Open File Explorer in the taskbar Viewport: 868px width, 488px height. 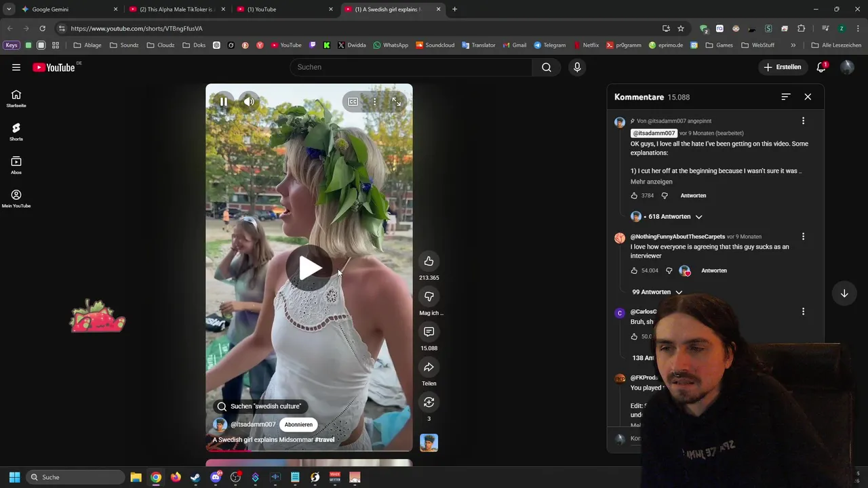136,477
